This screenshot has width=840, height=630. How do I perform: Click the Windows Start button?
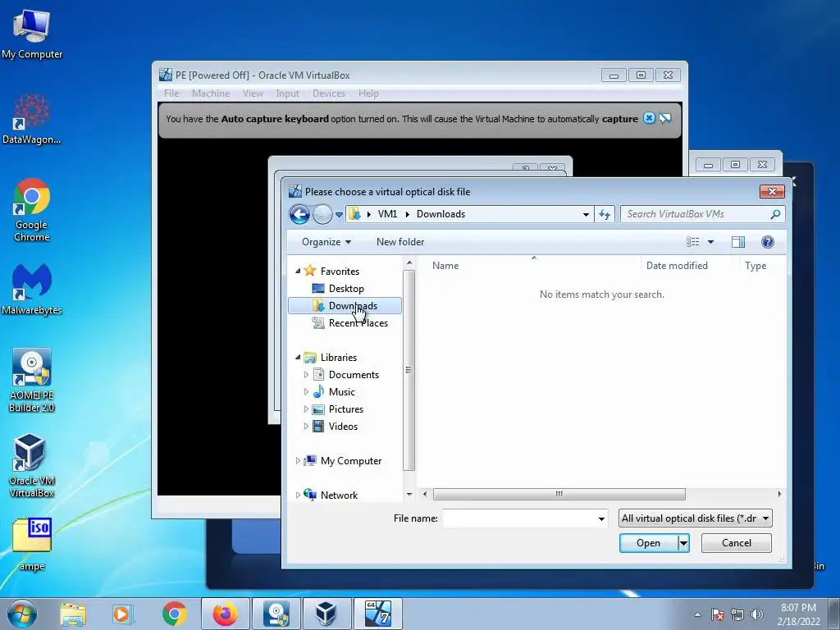click(x=22, y=614)
